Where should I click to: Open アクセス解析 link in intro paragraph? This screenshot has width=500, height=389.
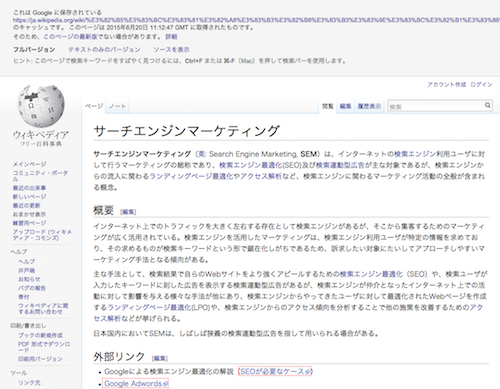tap(261, 176)
